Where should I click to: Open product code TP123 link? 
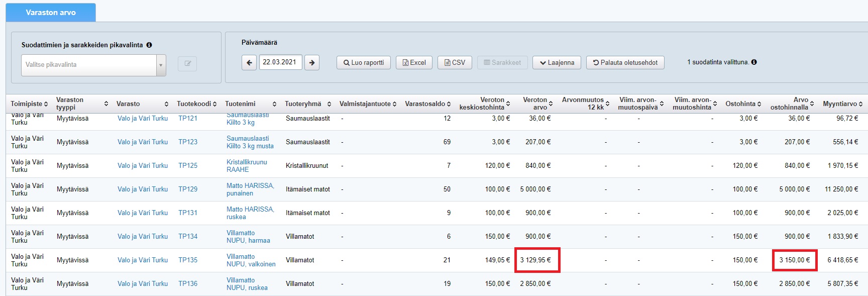coord(188,142)
